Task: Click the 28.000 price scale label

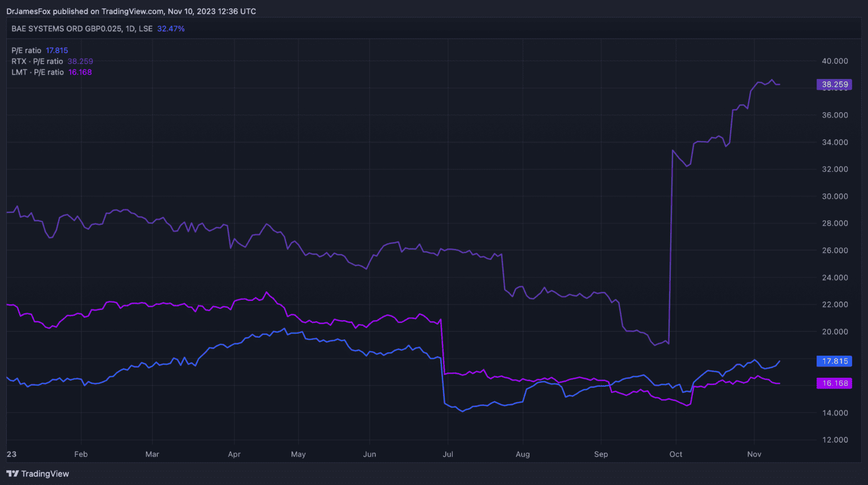Action: click(x=834, y=224)
